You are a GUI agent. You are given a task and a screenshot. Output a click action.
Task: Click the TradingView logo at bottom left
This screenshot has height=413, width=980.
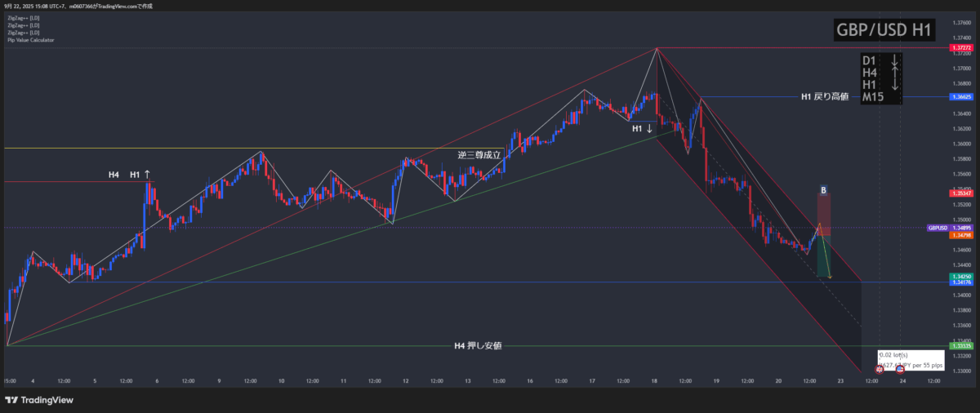(x=38, y=400)
